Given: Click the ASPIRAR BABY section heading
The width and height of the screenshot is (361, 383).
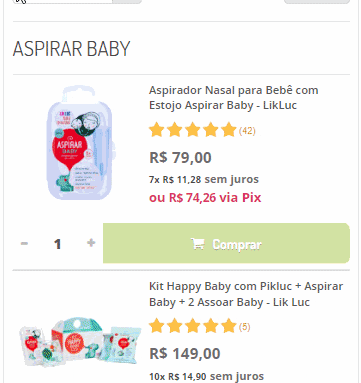Looking at the screenshot, I should click(71, 49).
